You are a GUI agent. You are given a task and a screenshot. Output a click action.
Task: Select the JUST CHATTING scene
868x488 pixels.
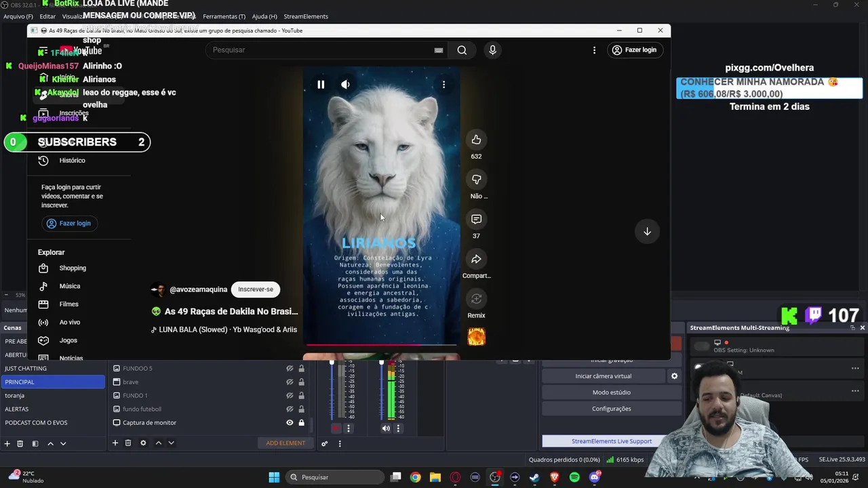(x=53, y=368)
